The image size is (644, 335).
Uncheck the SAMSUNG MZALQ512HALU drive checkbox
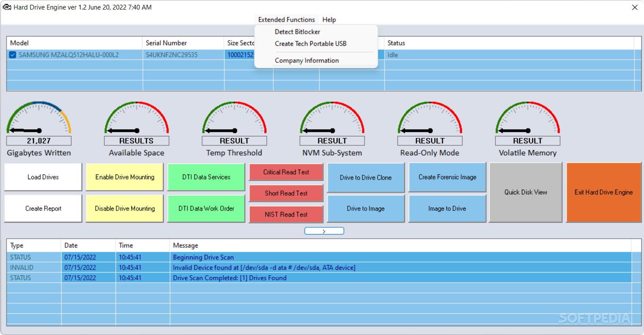tap(13, 55)
